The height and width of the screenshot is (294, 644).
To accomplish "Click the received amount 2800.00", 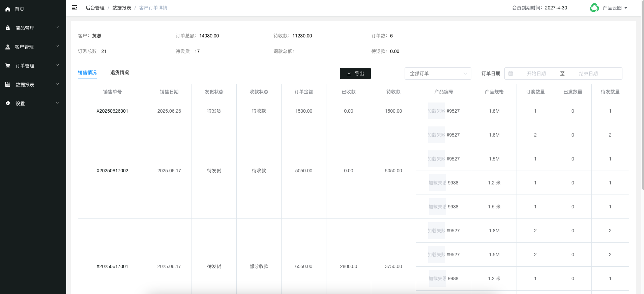I will point(349,266).
